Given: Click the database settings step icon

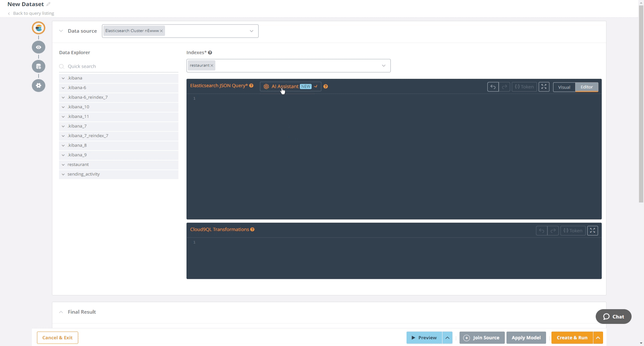Looking at the screenshot, I should [x=38, y=66].
